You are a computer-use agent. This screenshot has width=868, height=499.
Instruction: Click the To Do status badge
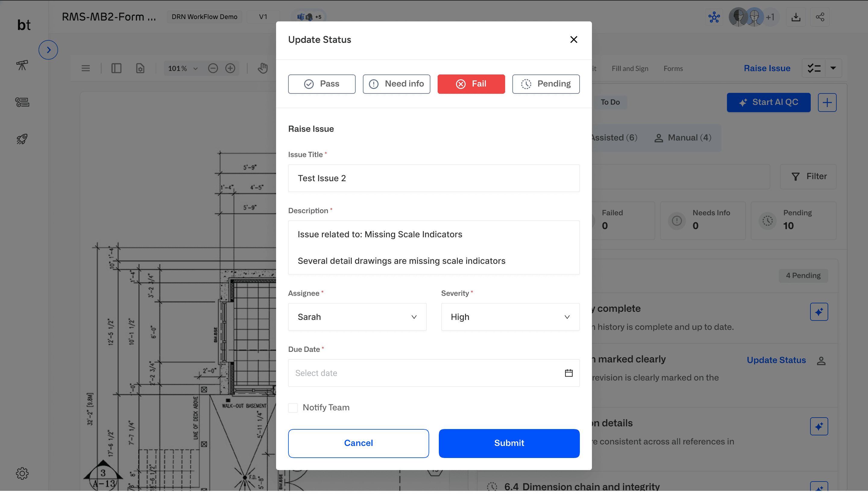(610, 103)
